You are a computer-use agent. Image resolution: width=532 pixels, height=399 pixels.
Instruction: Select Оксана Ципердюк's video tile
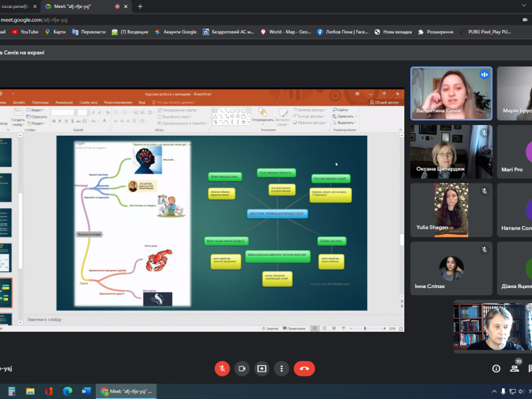click(x=450, y=152)
